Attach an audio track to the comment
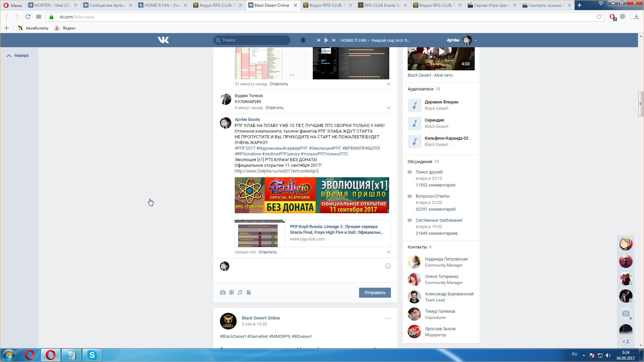 pos(240,292)
